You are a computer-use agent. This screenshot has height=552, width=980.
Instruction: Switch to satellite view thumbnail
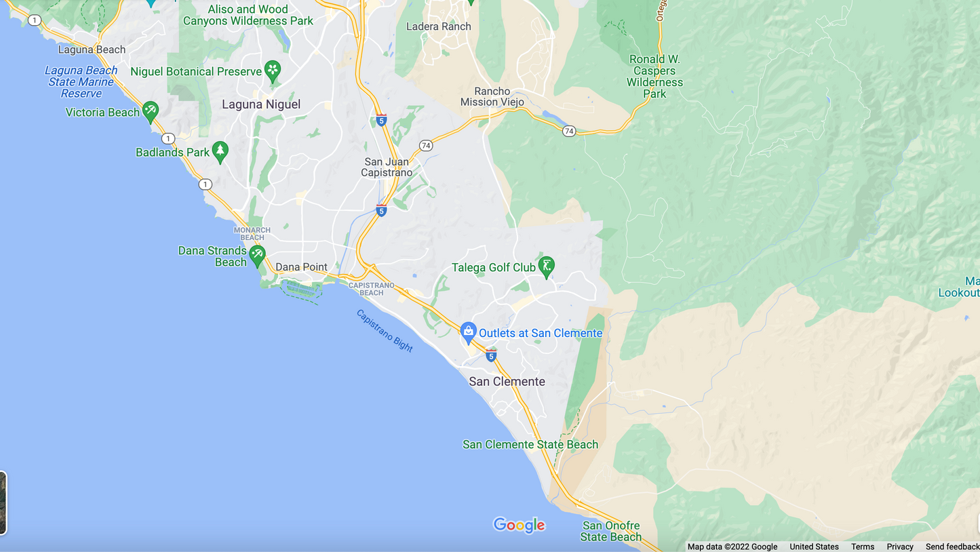click(x=3, y=503)
